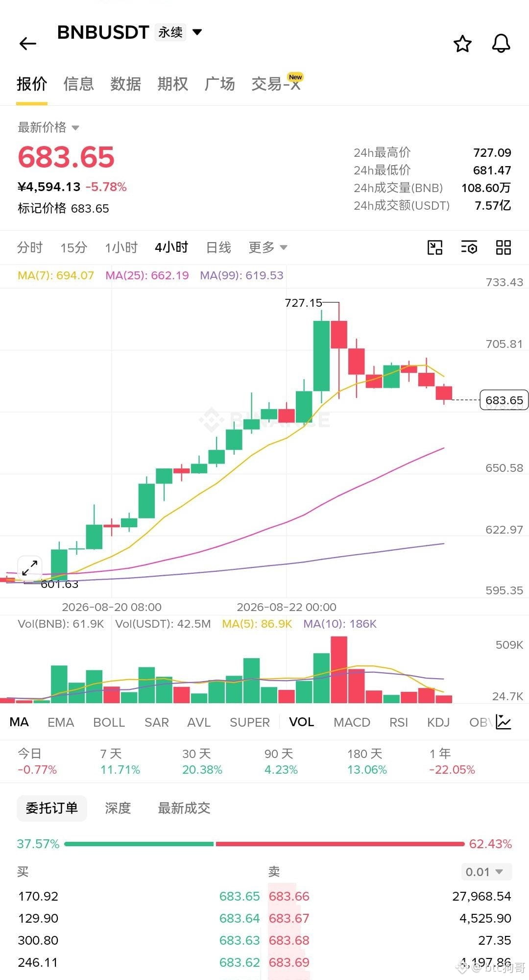Switch to 数据 tab
The height and width of the screenshot is (980, 529).
tap(125, 84)
